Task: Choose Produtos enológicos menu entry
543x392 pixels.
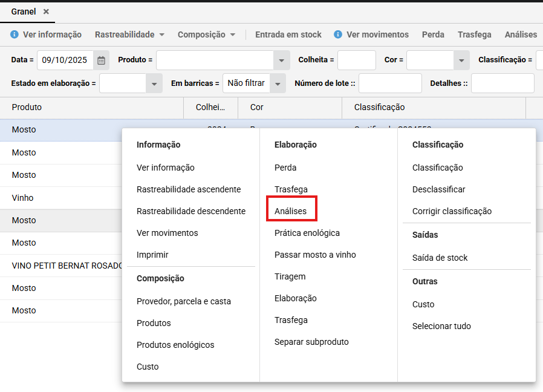Action: click(x=175, y=345)
